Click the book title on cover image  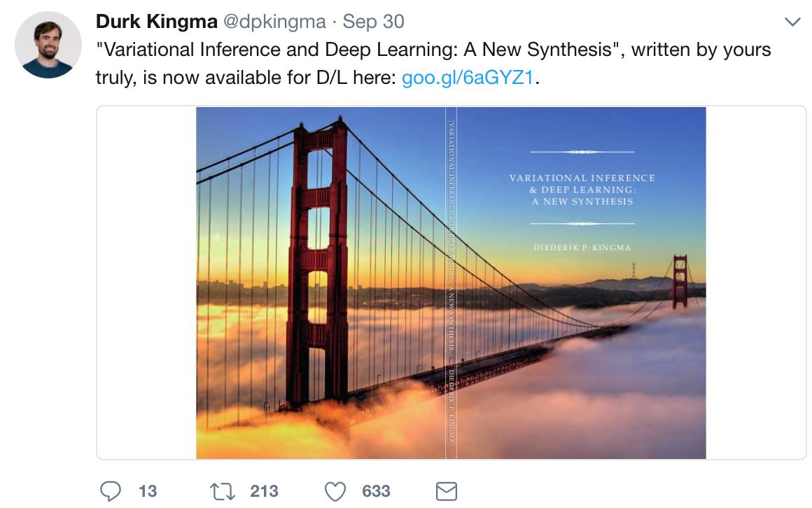coord(582,190)
